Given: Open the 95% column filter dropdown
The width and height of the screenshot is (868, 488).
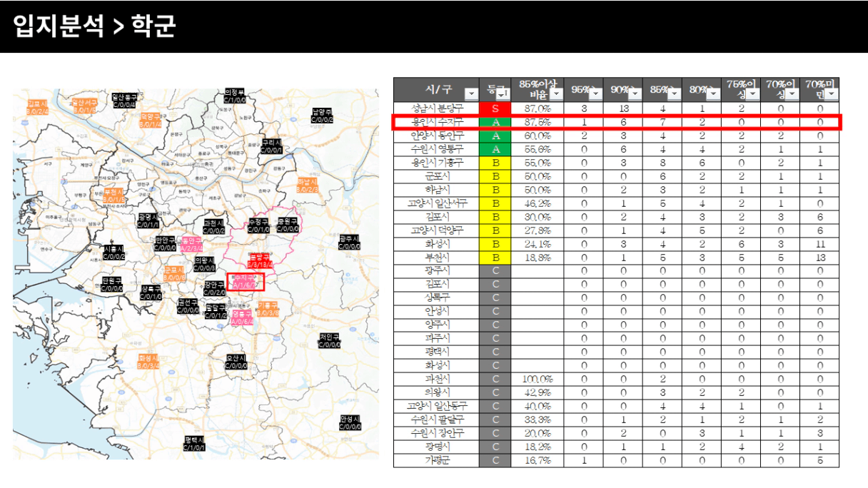Looking at the screenshot, I should click(x=596, y=93).
